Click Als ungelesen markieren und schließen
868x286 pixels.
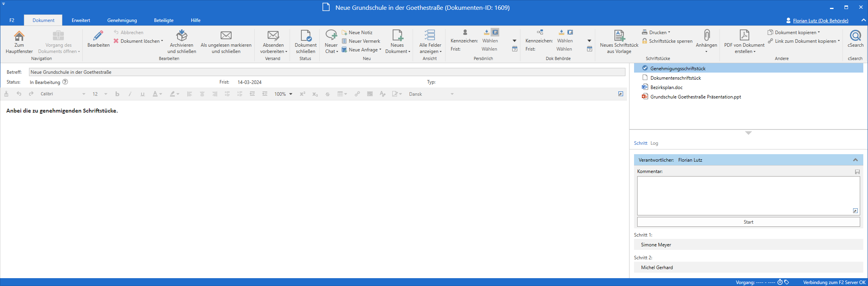[226, 36]
